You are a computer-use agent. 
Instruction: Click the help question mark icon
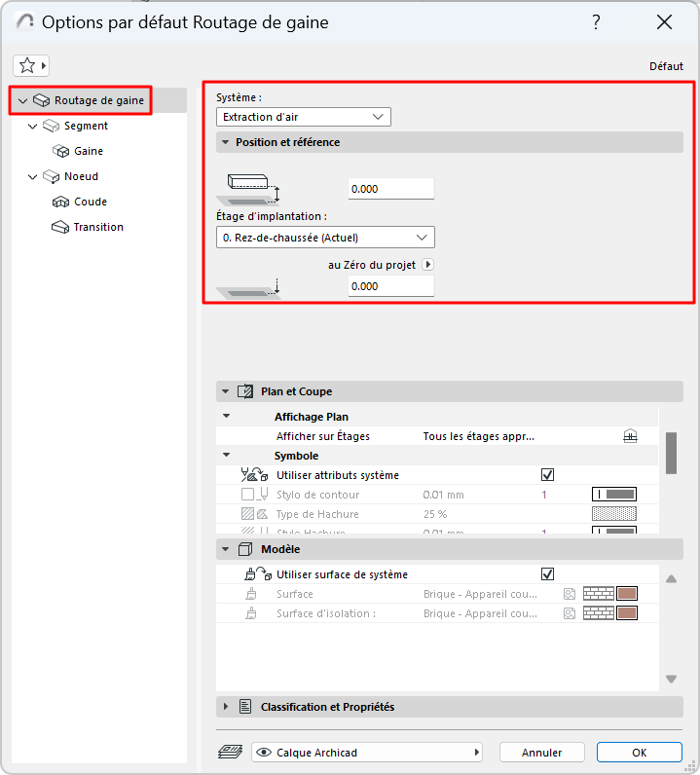point(596,22)
